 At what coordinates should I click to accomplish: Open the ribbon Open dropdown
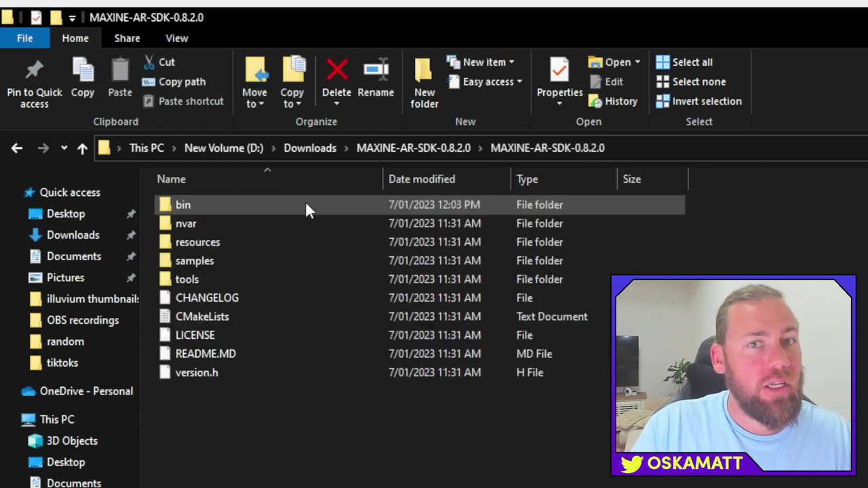(x=614, y=62)
